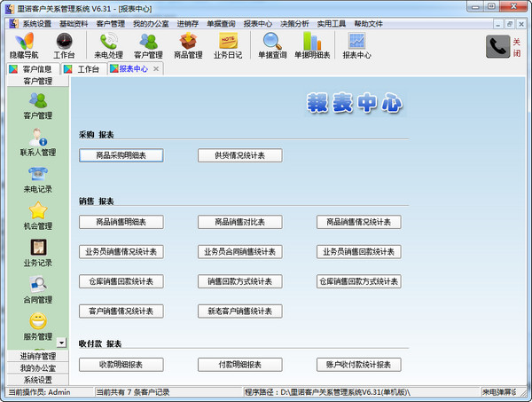Image resolution: width=532 pixels, height=402 pixels.
Task: Open the 单据查询 menu
Action: tap(221, 24)
